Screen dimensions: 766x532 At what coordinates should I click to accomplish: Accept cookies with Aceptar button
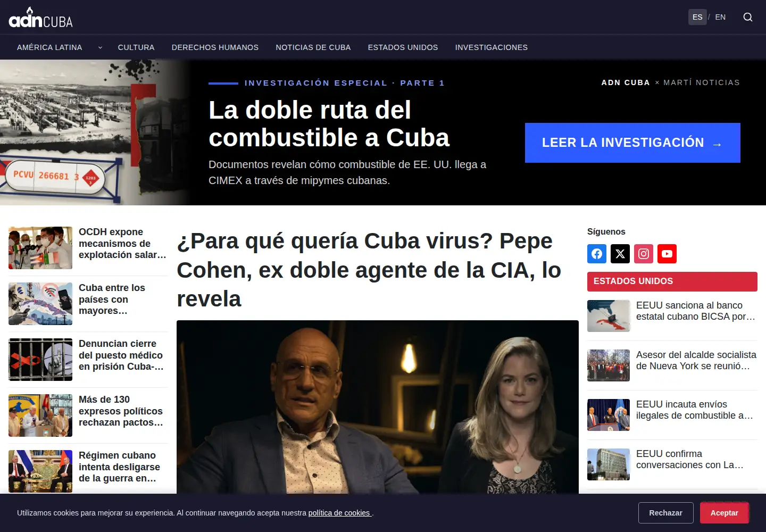[725, 513]
